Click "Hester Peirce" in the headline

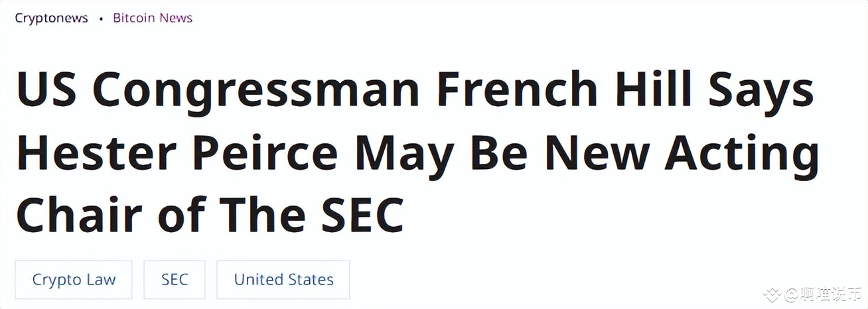[177, 153]
